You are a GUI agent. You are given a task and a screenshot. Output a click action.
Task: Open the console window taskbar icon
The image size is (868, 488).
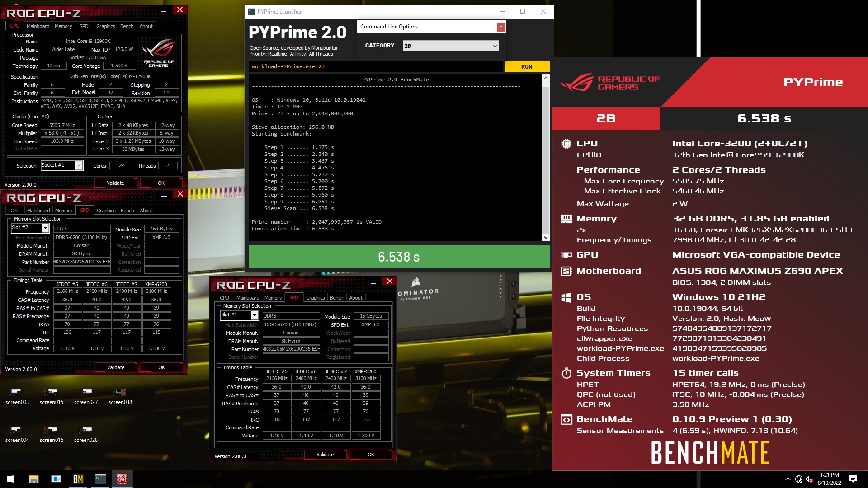pyautogui.click(x=100, y=479)
